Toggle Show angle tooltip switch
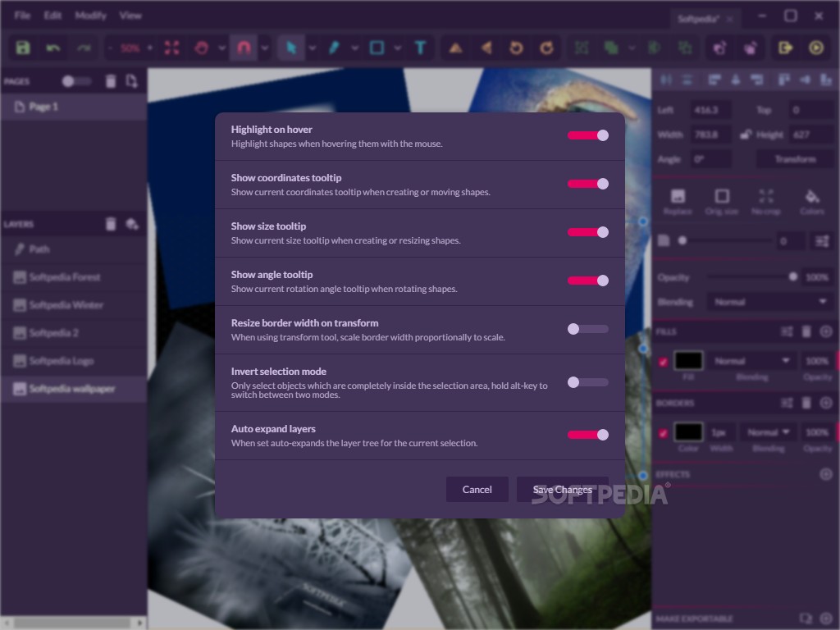 [x=587, y=281]
